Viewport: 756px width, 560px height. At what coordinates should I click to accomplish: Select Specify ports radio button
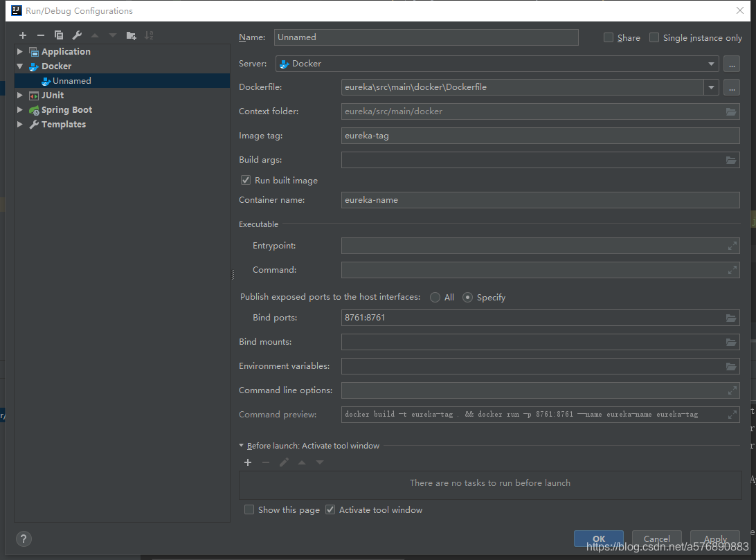pyautogui.click(x=467, y=298)
